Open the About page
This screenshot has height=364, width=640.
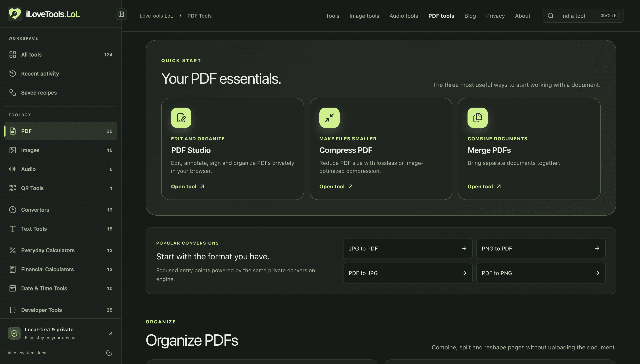(522, 16)
